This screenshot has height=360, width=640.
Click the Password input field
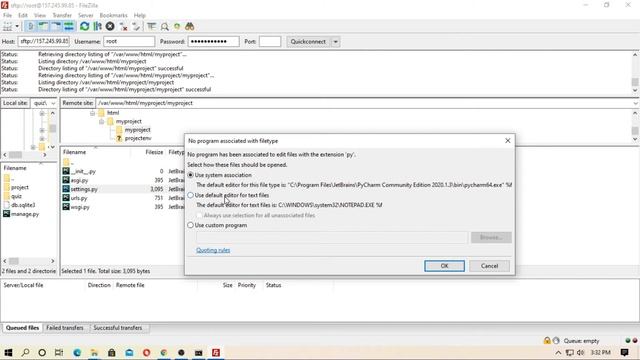pos(213,41)
